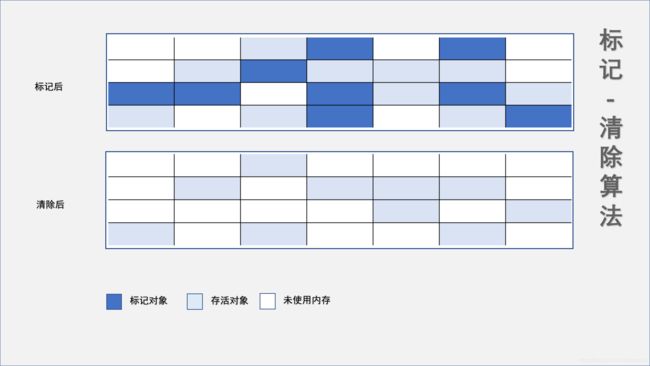Select the 标记后 row label
The height and width of the screenshot is (366, 650).
pos(49,87)
